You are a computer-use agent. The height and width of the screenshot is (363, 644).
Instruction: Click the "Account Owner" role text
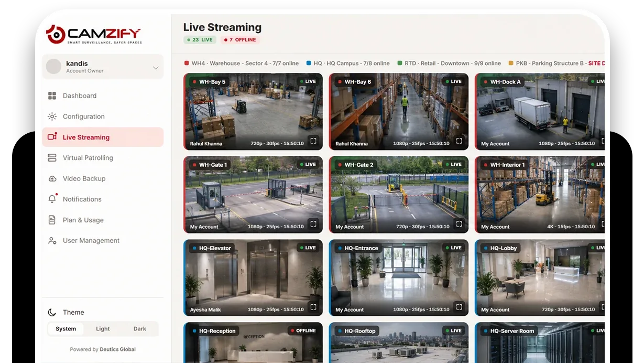pos(85,71)
